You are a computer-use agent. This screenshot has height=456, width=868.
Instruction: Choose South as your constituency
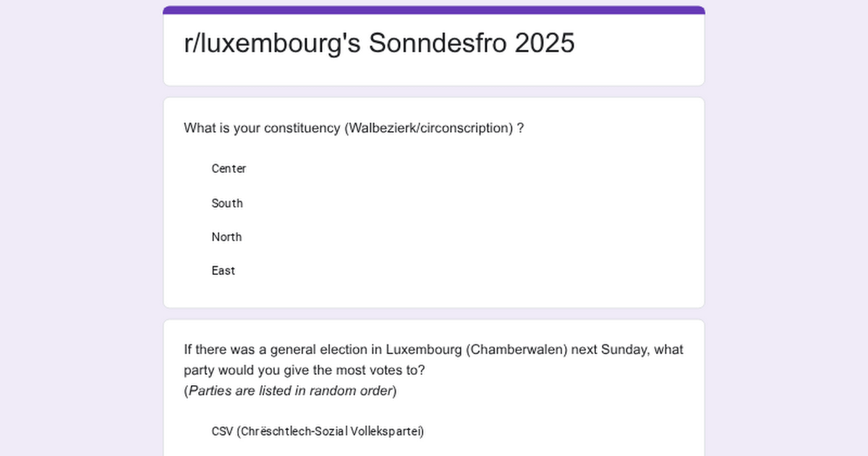coord(227,203)
